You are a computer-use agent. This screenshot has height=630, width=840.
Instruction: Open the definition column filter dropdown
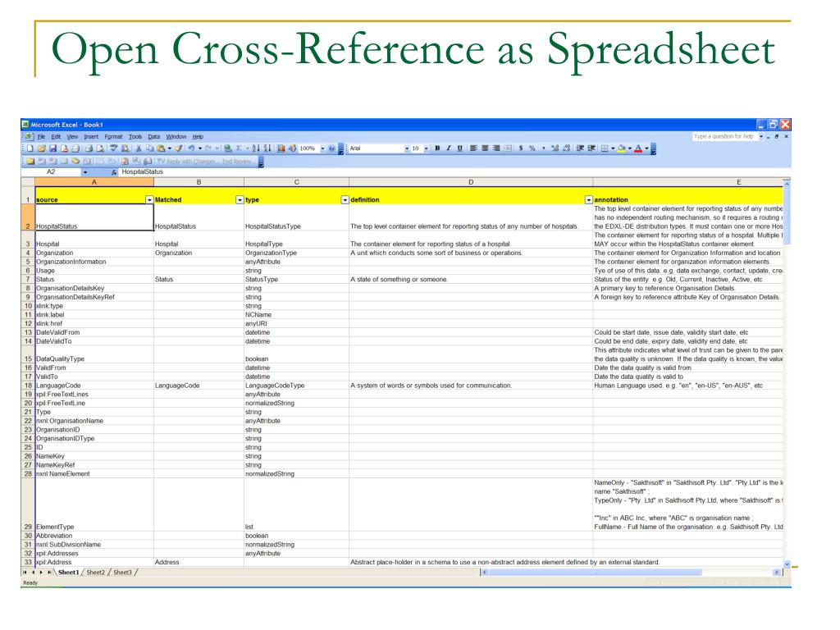pyautogui.click(x=588, y=200)
